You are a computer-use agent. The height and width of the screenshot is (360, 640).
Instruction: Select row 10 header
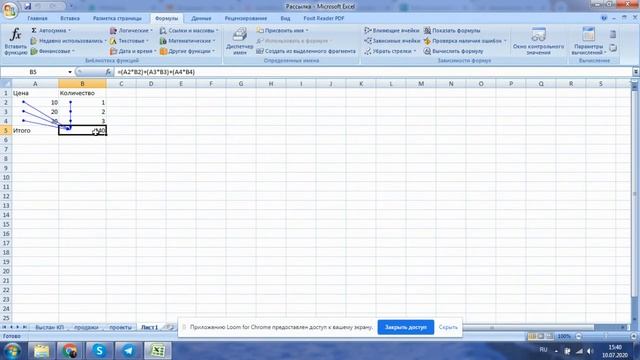pos(6,178)
